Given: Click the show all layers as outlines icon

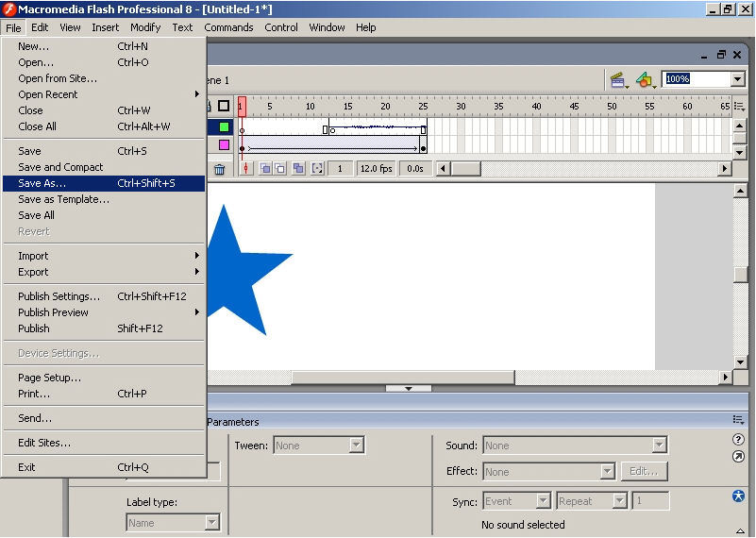Looking at the screenshot, I should (224, 106).
